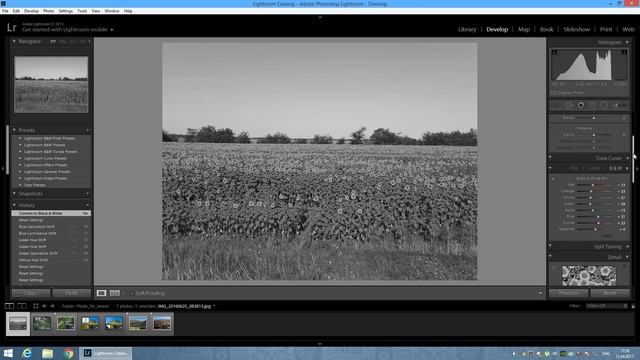Toggle highlight clipping indicator in histogram
Image resolution: width=640 pixels, height=360 pixels.
click(624, 52)
